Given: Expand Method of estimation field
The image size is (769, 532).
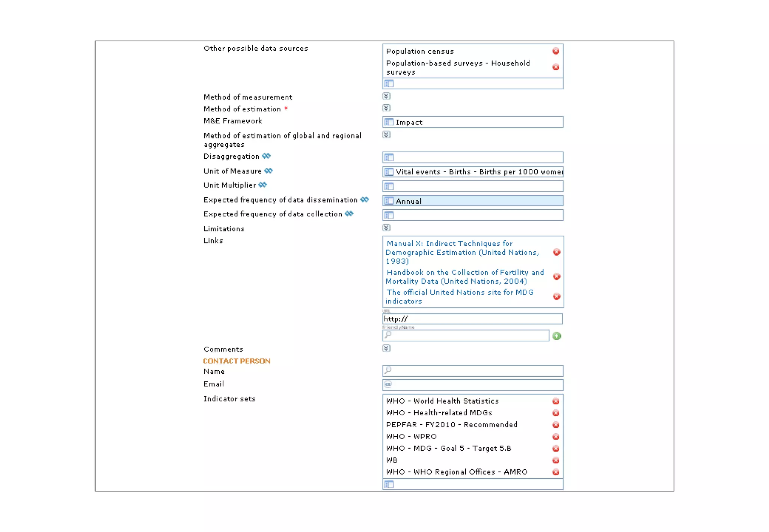Looking at the screenshot, I should (386, 108).
